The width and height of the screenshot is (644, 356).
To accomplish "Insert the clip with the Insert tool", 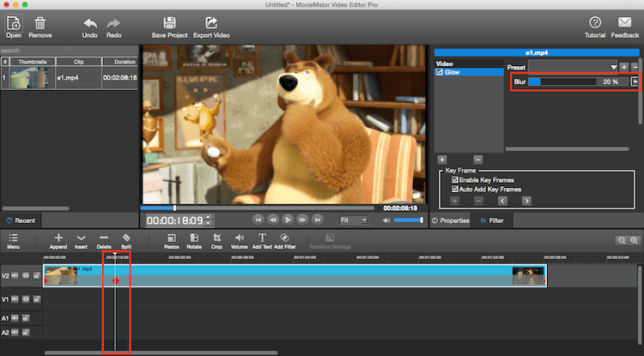I will tap(81, 241).
